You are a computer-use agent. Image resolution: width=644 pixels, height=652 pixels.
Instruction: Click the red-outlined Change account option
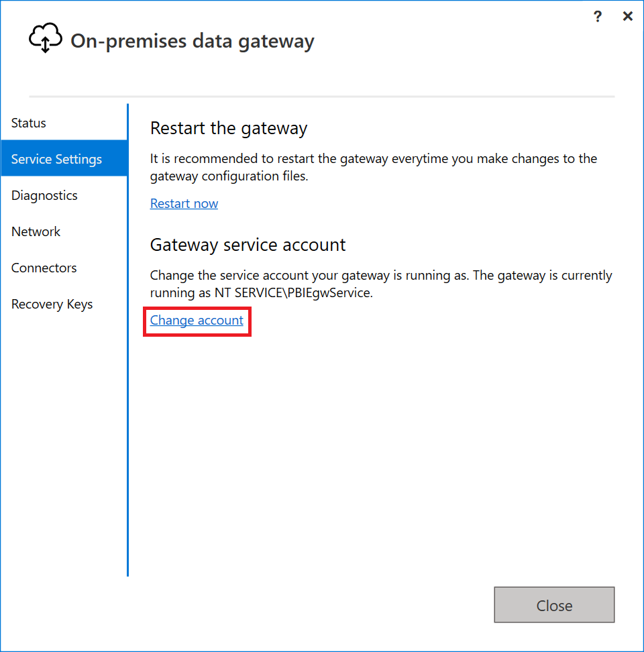pyautogui.click(x=197, y=321)
